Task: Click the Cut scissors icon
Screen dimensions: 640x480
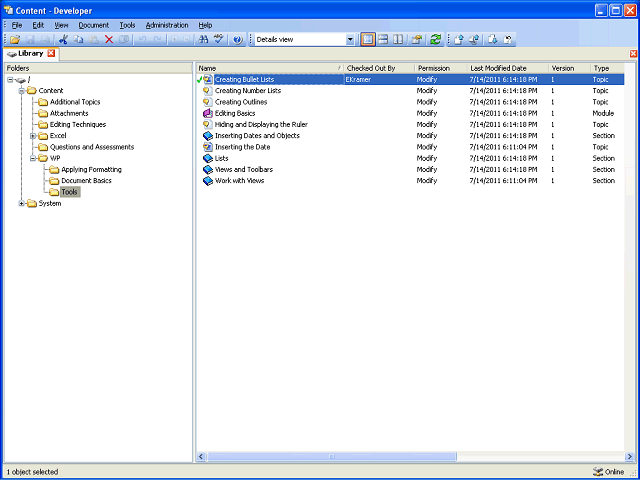Action: pos(63,40)
